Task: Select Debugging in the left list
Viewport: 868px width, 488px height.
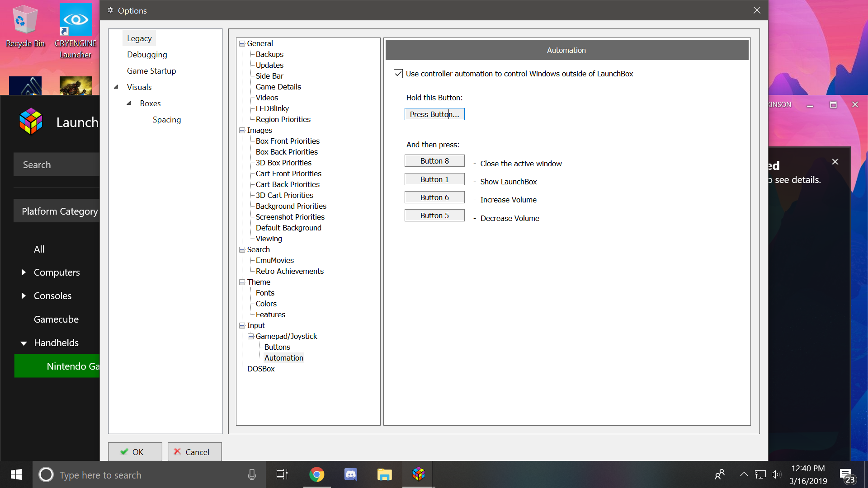Action: pyautogui.click(x=147, y=55)
